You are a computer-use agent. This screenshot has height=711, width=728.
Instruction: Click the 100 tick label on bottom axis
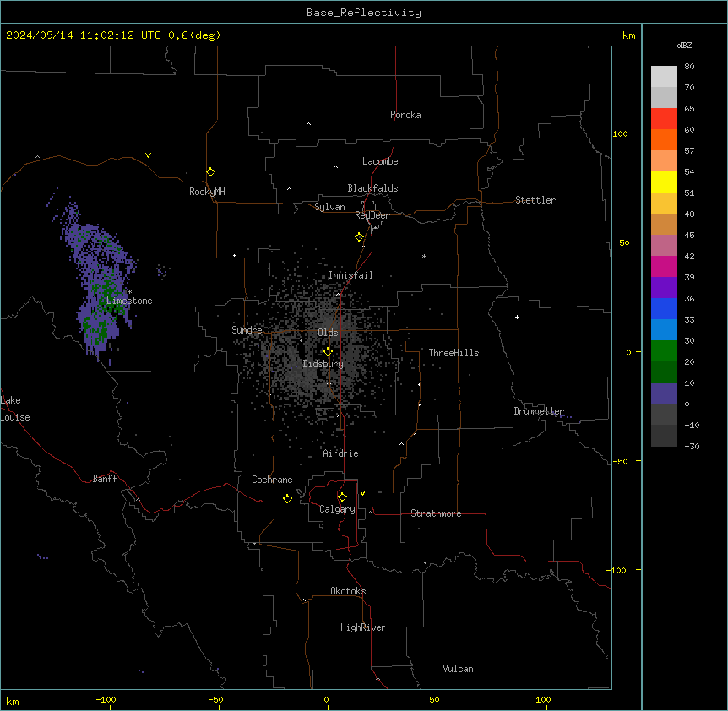pyautogui.click(x=543, y=699)
